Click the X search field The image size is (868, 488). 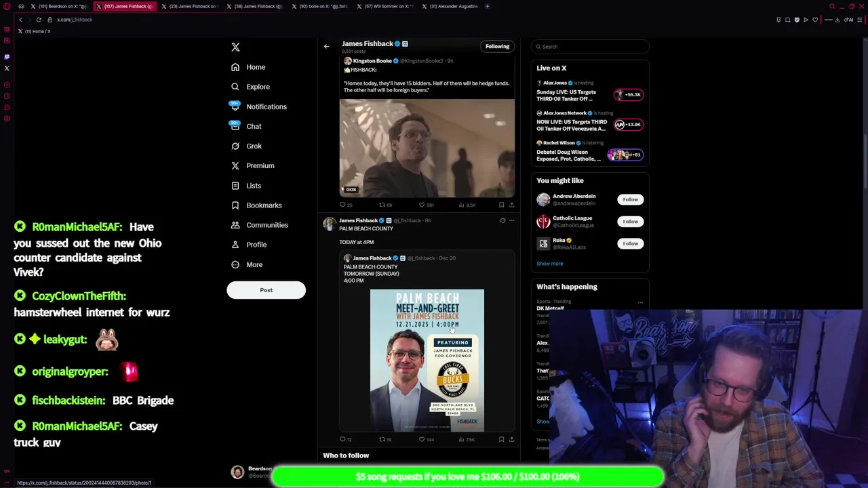pos(590,47)
